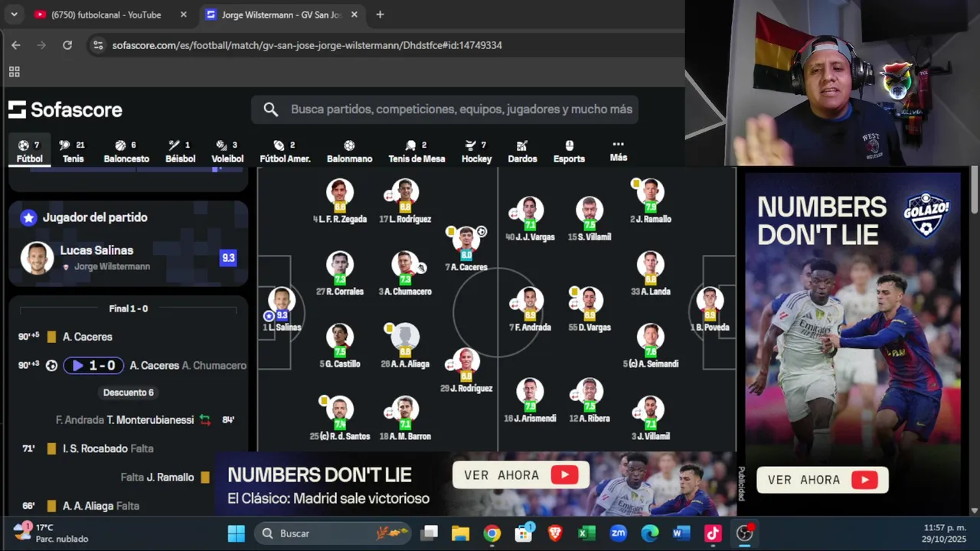Select player A. Landa on lineup

pyautogui.click(x=650, y=273)
